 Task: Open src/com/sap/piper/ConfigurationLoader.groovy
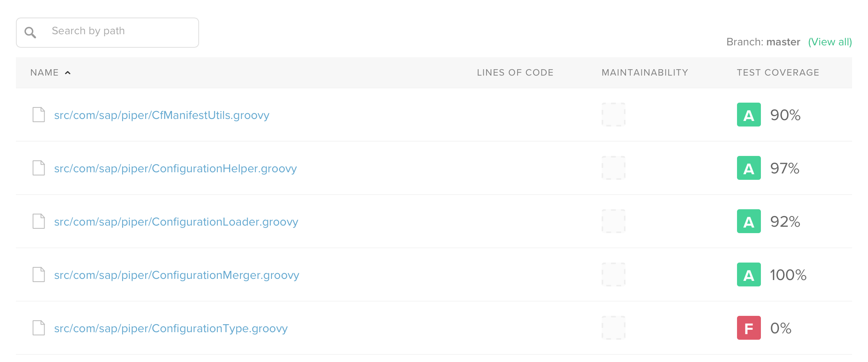coord(176,221)
